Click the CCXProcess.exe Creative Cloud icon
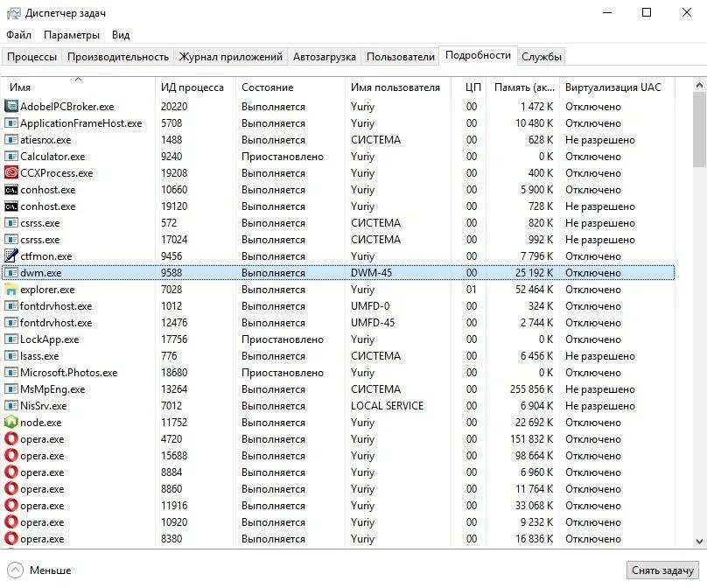707x588 pixels. point(10,172)
